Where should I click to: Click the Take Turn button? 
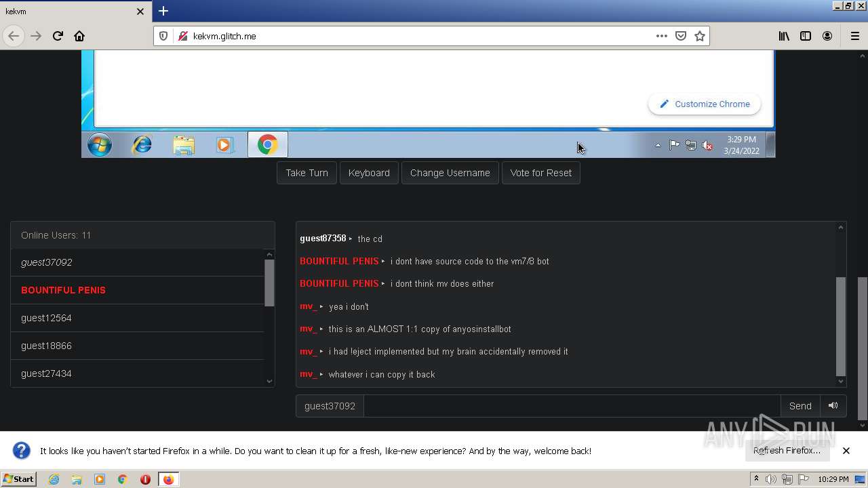(307, 173)
